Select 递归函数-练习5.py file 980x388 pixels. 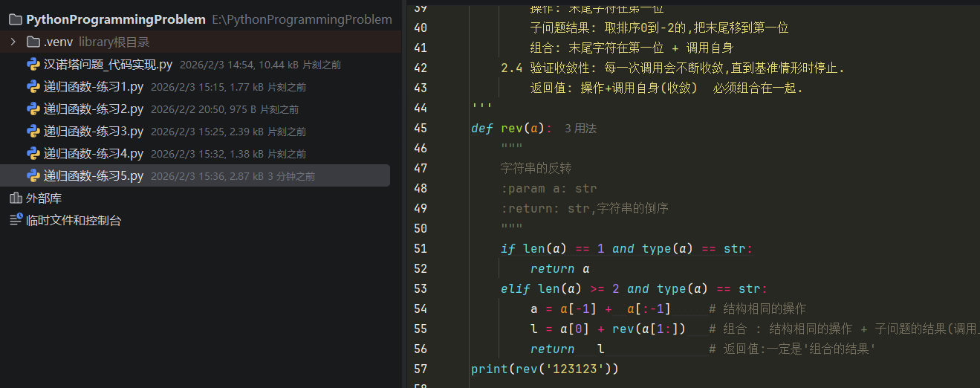pos(94,176)
